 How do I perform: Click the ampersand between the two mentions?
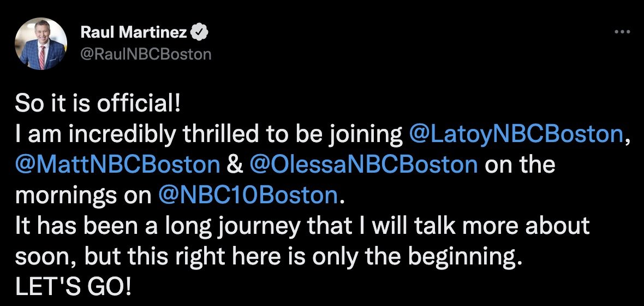[x=234, y=164]
